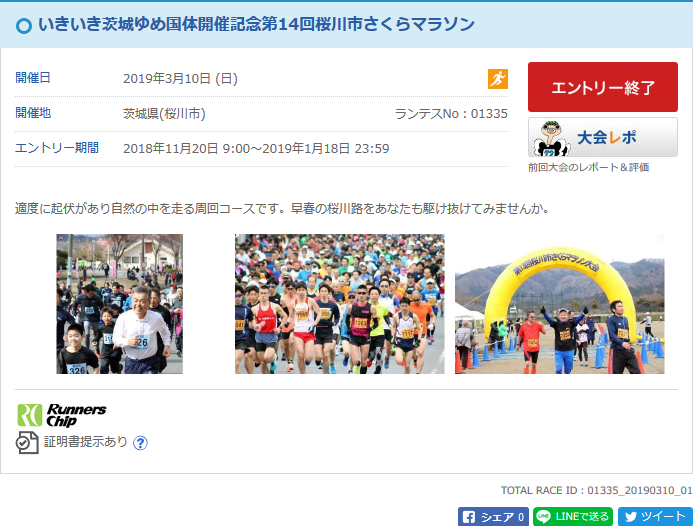Click the certificate document check icon
The image size is (693, 526).
[27, 442]
